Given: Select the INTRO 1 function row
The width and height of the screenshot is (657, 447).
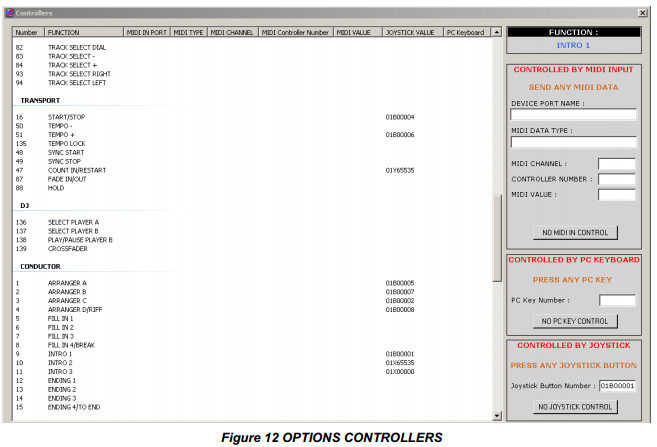Looking at the screenshot, I should pyautogui.click(x=60, y=353).
